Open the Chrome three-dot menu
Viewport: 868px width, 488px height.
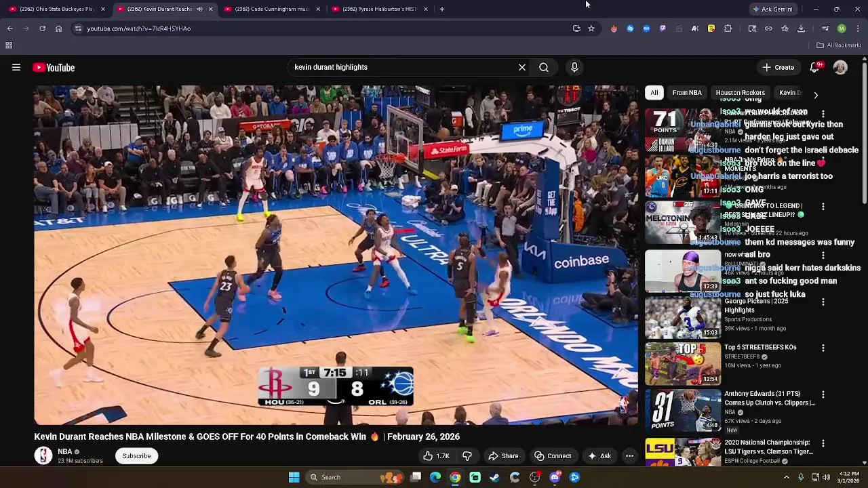tap(858, 28)
